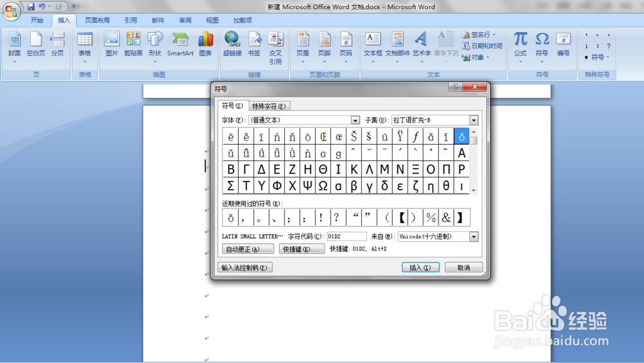Screen dimensions: 644x363
Task: Open the Footer (页脚) menu
Action: pos(325,47)
